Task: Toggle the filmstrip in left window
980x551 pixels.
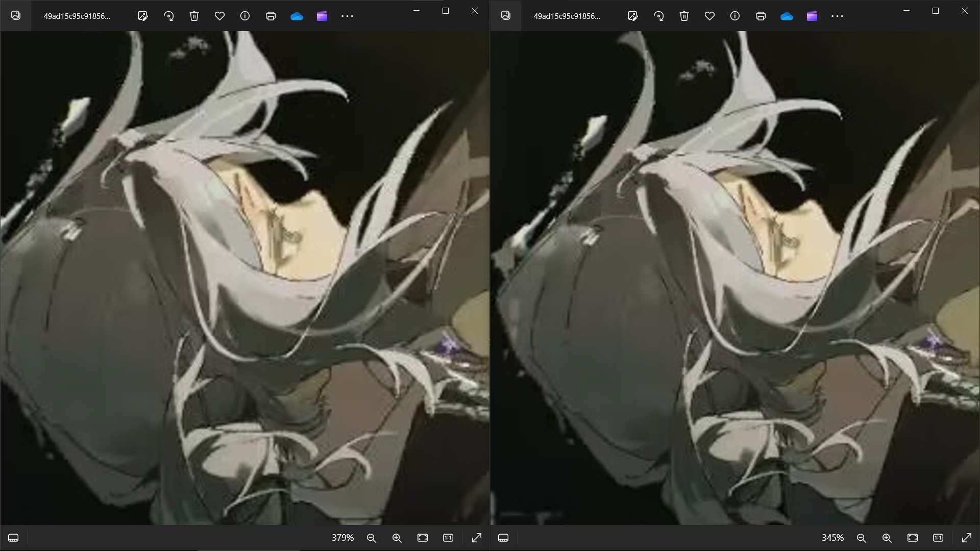Action: (13, 538)
